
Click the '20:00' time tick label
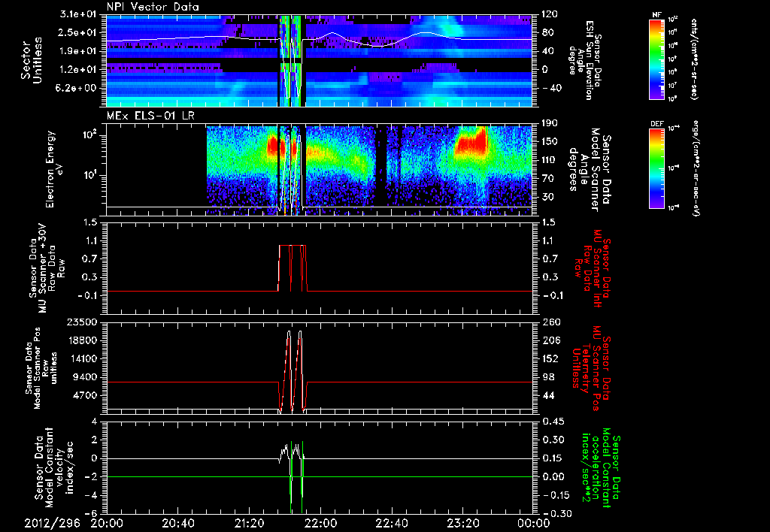coord(107,523)
